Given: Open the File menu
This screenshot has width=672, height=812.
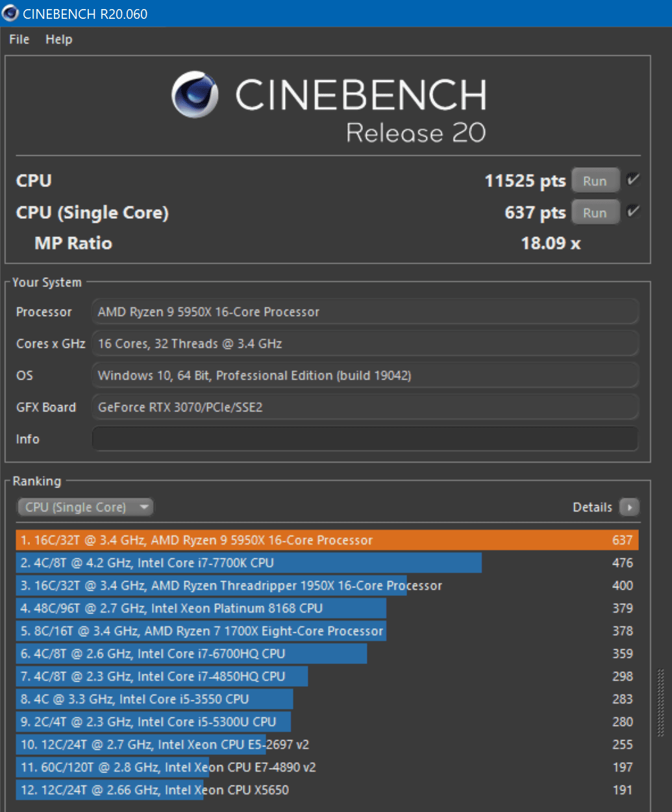Looking at the screenshot, I should click(x=19, y=39).
